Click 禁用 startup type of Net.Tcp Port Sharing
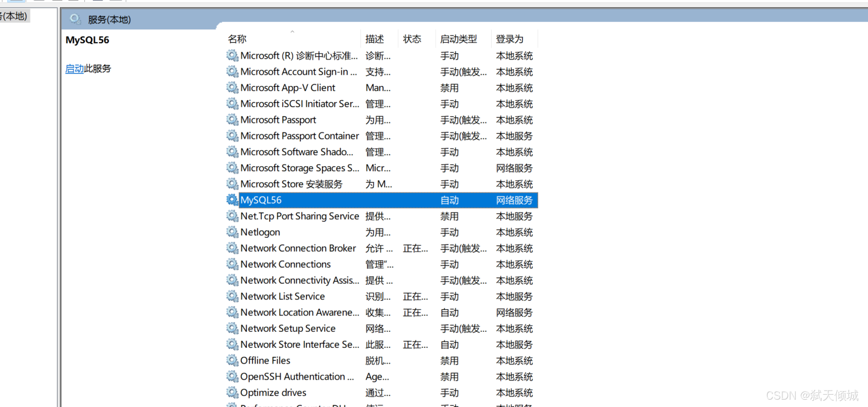 [x=450, y=216]
